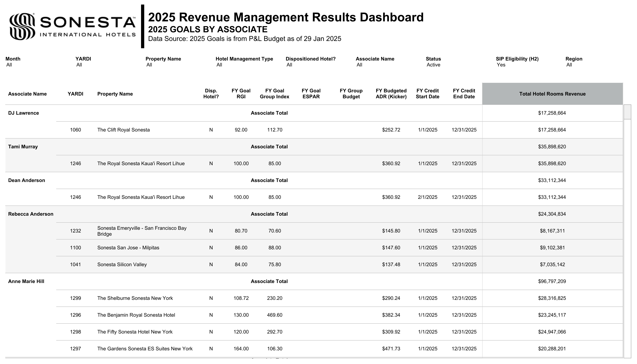Click the Total Hotel Rooms Revenue column header
The image size is (637, 364).
(x=552, y=94)
